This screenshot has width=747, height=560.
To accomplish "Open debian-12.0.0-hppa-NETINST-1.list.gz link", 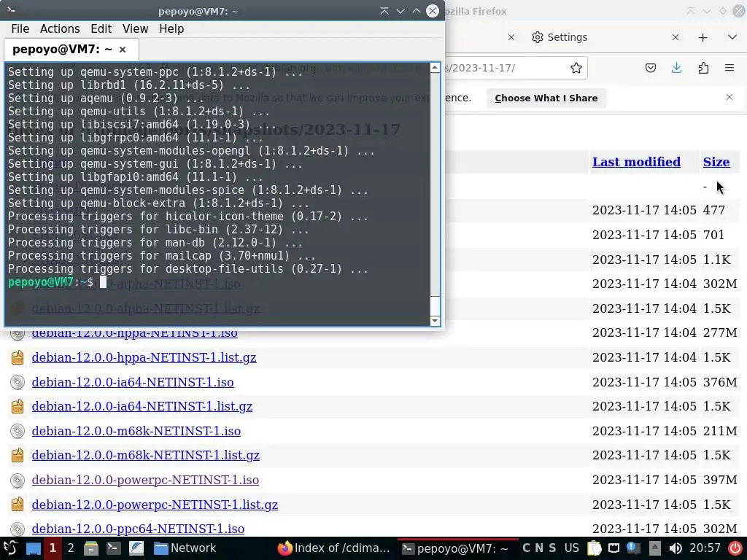I will coord(144,357).
